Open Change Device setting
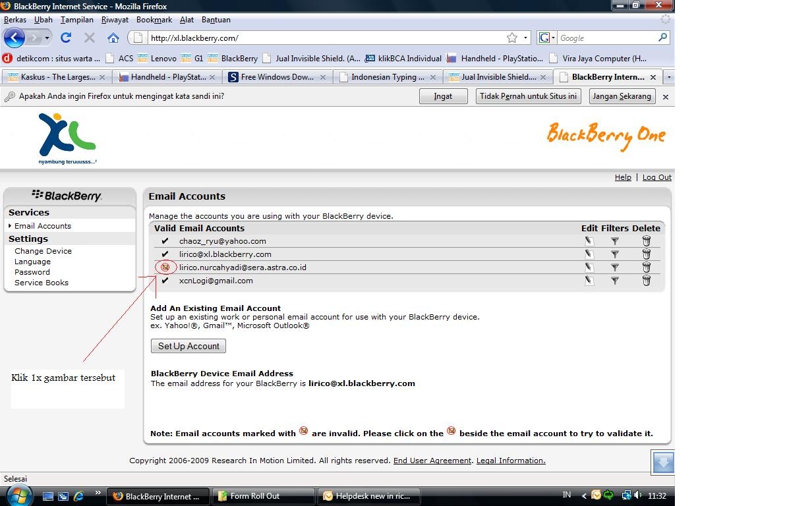Screen dimensions: 812x506 43,251
